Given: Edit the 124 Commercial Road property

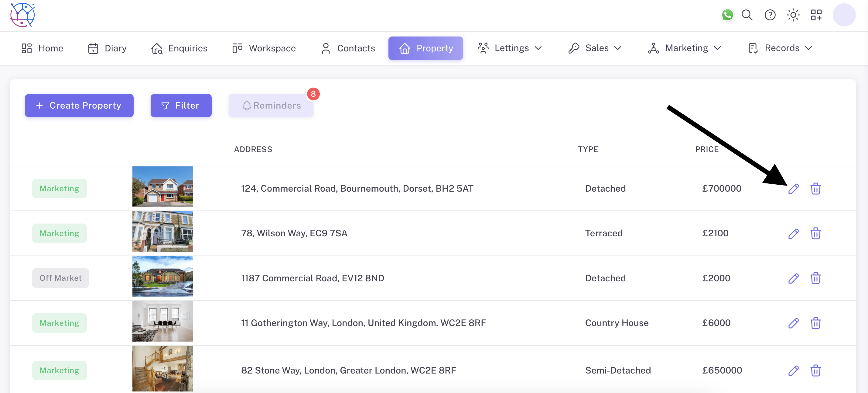Looking at the screenshot, I should tap(793, 189).
